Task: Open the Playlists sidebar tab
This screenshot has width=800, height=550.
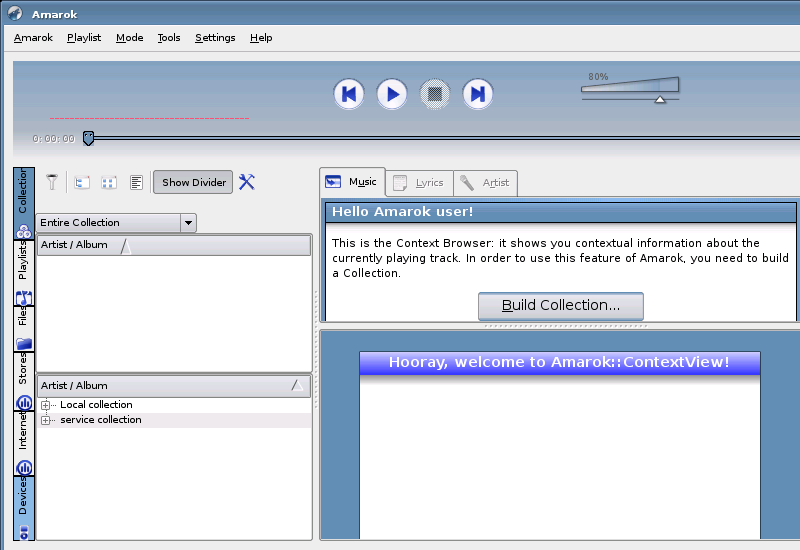Action: (23, 272)
